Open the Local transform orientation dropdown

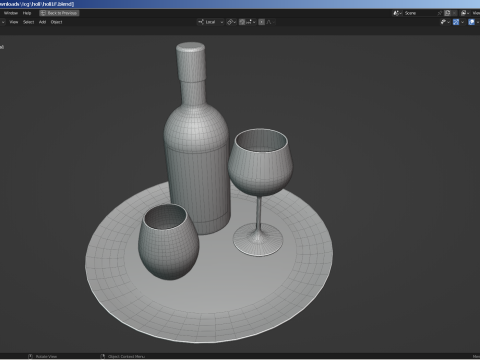pyautogui.click(x=211, y=22)
